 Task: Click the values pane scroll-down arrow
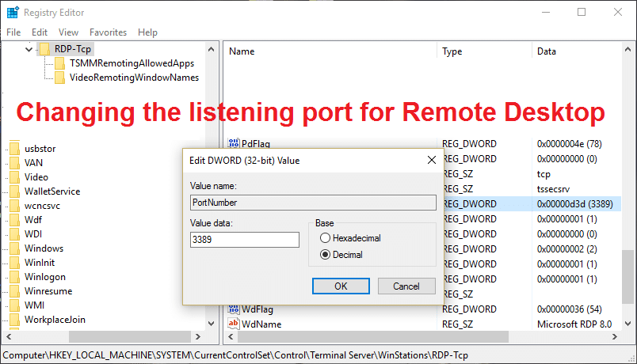click(x=627, y=324)
